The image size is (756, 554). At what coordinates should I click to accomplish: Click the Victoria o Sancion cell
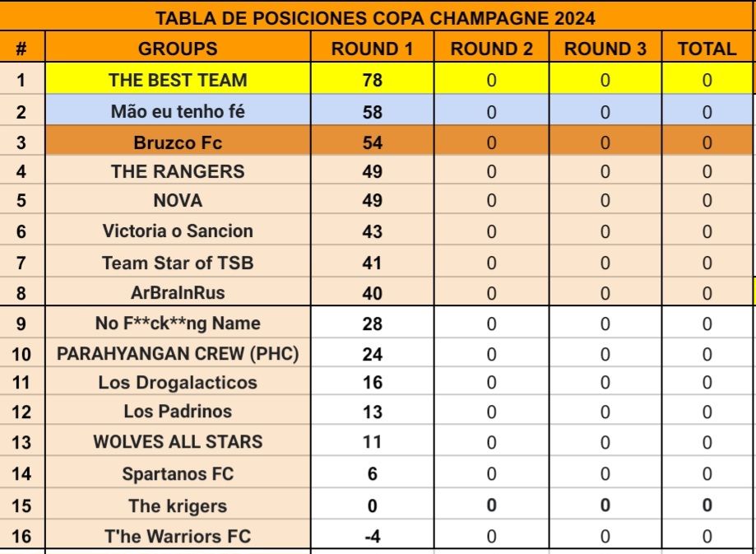coord(178,230)
